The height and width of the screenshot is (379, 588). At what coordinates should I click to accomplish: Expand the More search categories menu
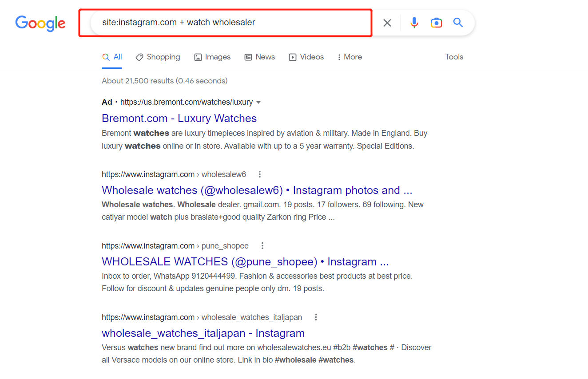tap(350, 57)
